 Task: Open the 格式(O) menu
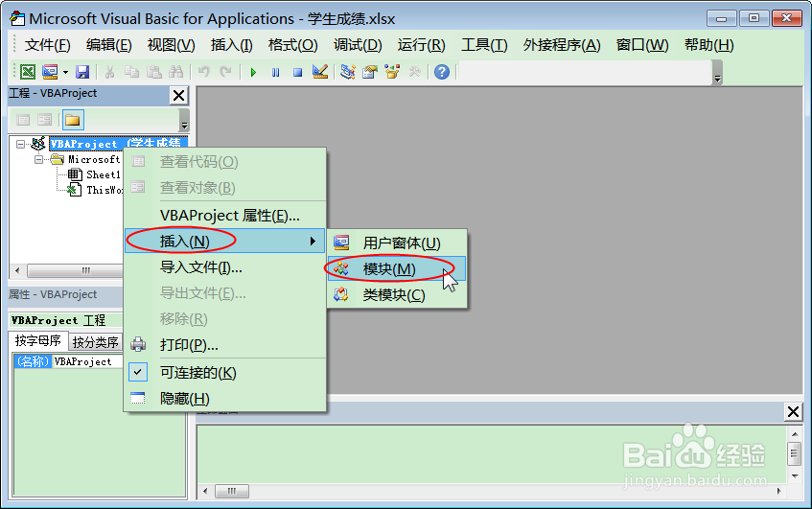[293, 45]
